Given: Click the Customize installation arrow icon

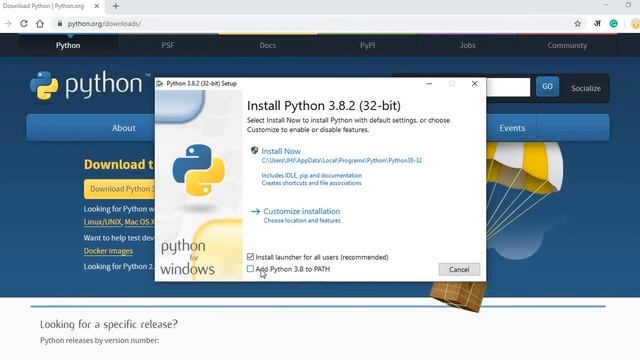Looking at the screenshot, I should [x=256, y=211].
